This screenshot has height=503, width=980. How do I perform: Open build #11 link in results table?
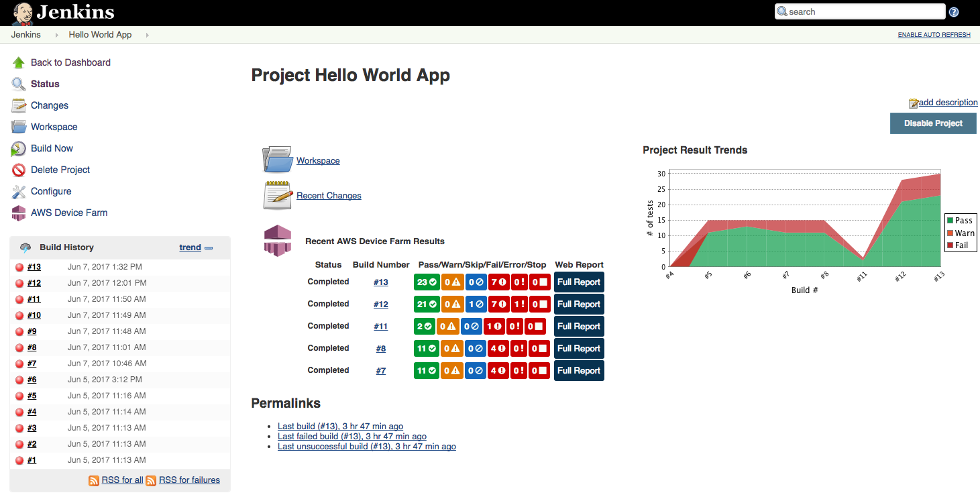[x=380, y=327]
